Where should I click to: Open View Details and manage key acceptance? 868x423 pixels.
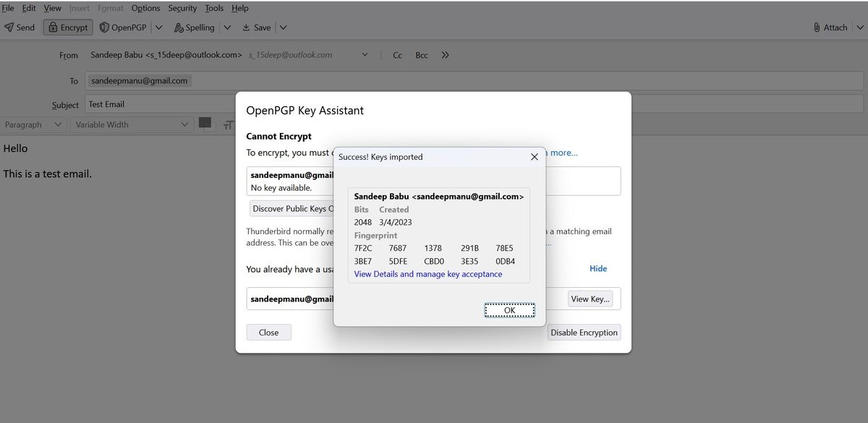click(427, 274)
